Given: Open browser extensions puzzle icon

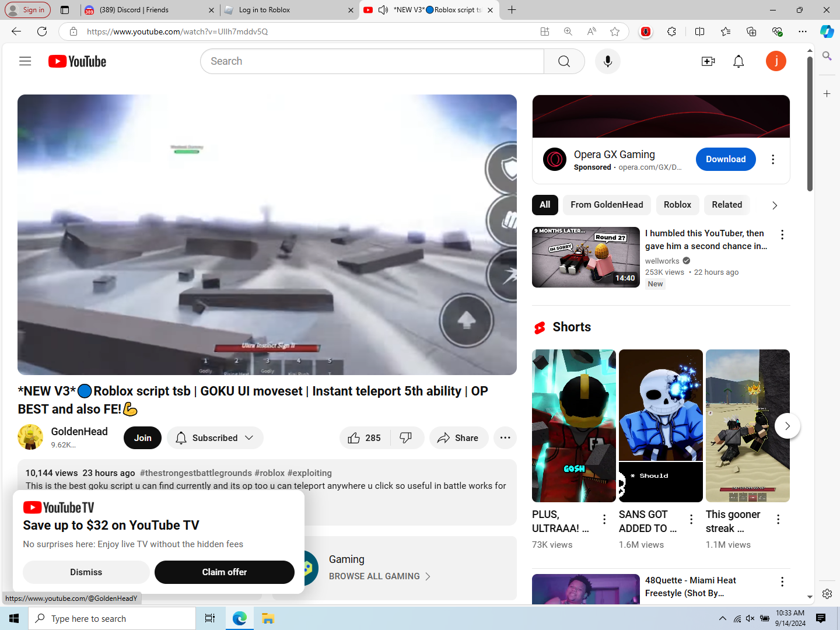Looking at the screenshot, I should coord(671,32).
